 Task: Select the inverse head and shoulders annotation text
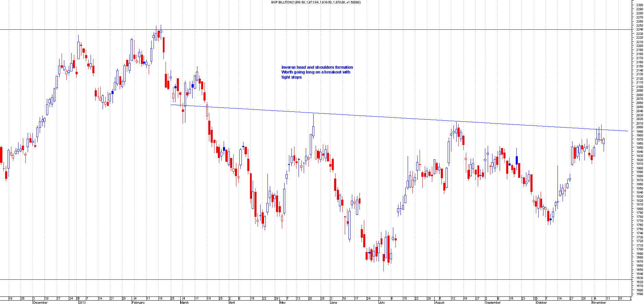pos(317,72)
